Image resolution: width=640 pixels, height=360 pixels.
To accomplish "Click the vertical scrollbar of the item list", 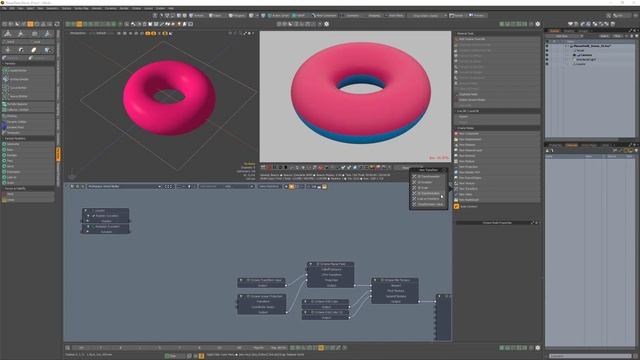I will (x=638, y=90).
